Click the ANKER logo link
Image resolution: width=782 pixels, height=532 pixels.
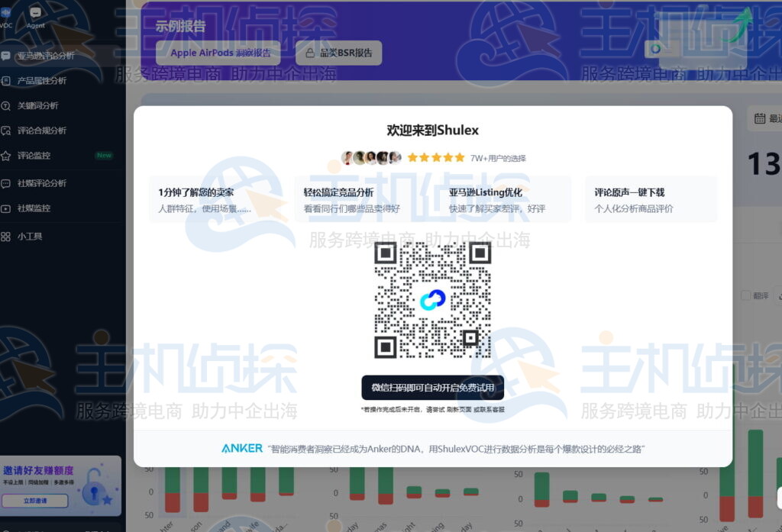(242, 448)
